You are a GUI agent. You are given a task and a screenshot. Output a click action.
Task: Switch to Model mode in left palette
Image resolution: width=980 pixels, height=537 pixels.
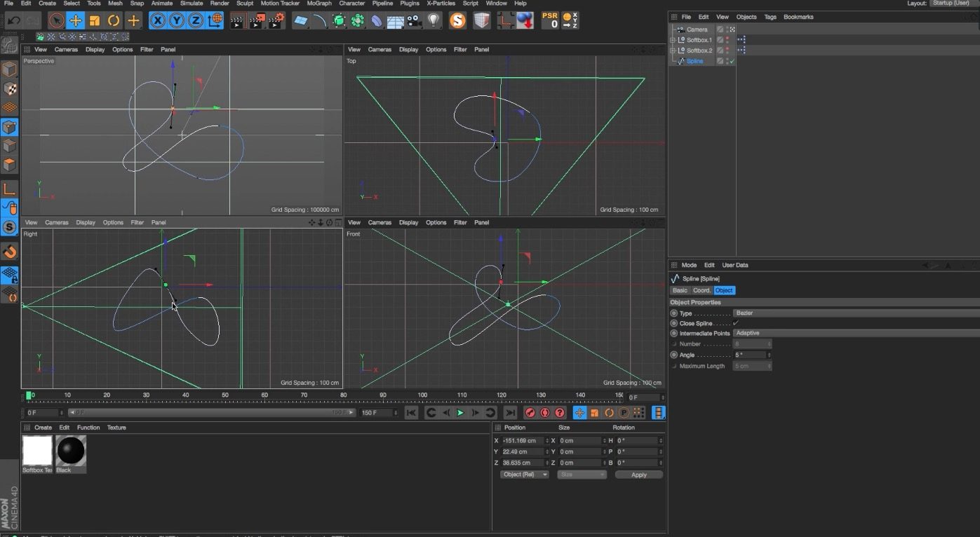9,69
